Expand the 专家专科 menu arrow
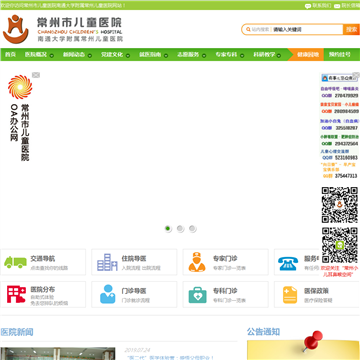 point(242,56)
